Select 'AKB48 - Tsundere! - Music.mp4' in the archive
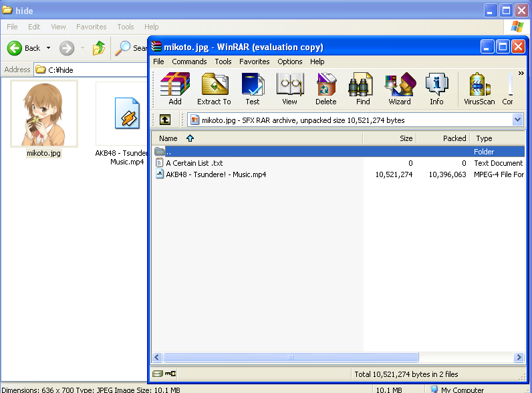This screenshot has width=532, height=393. (216, 174)
